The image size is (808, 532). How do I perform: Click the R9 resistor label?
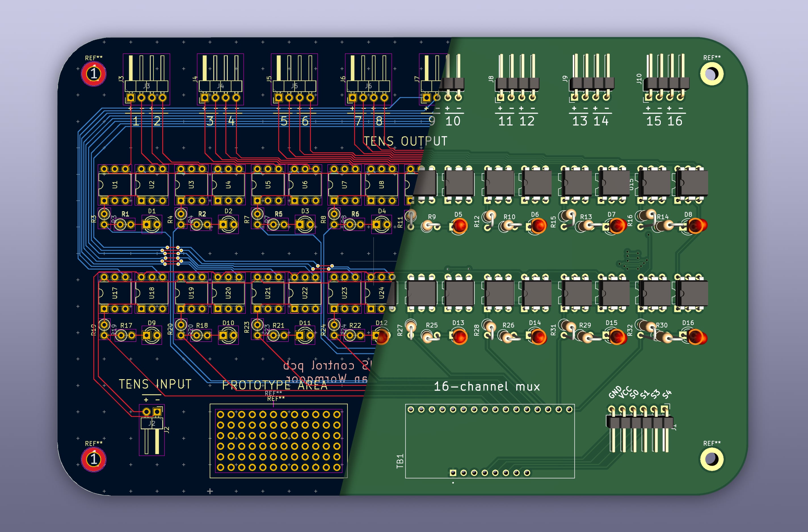[432, 217]
